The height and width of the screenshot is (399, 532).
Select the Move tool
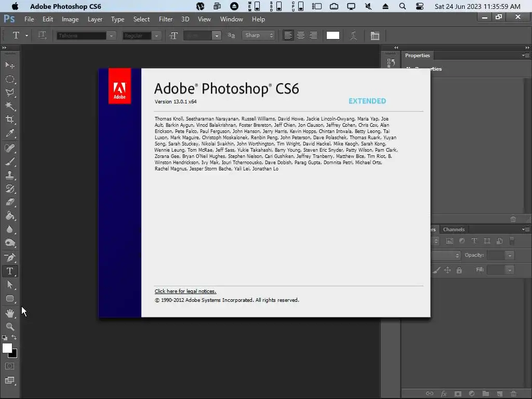[x=10, y=65]
